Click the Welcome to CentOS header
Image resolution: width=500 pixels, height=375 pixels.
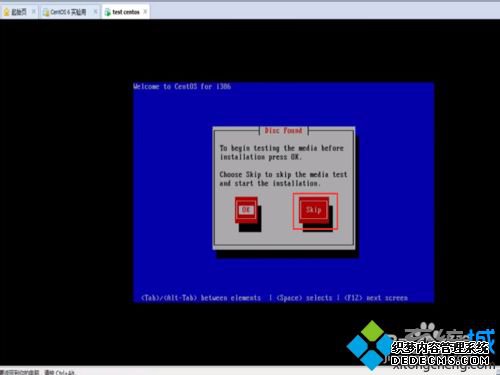coord(182,87)
